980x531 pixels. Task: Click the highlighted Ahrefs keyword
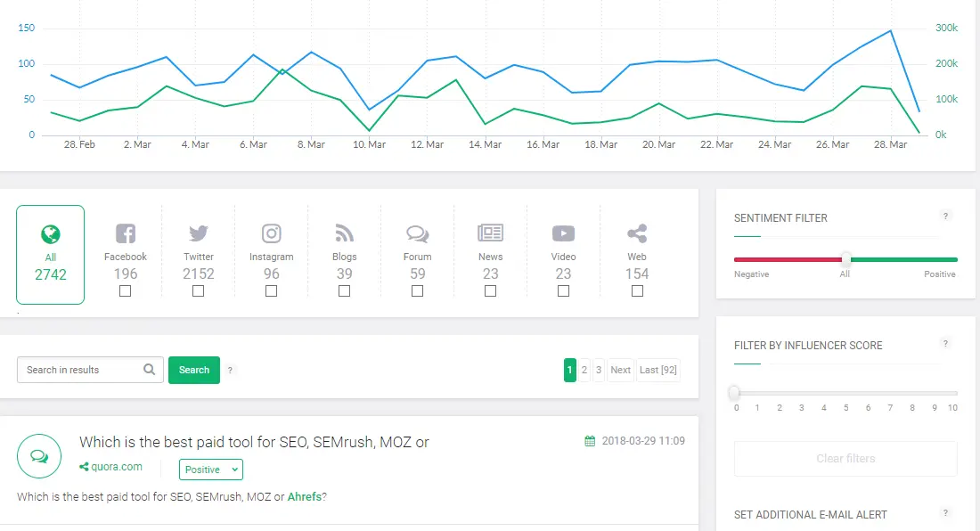click(305, 496)
